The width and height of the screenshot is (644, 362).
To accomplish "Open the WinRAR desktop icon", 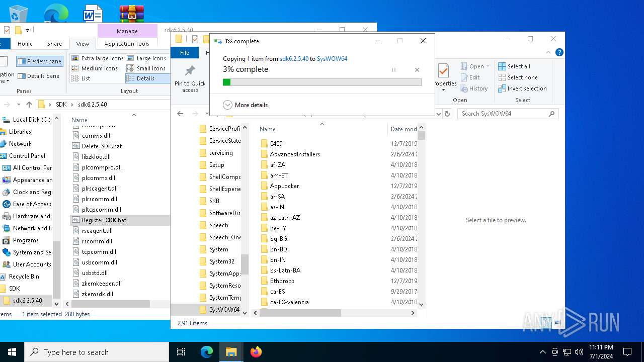I will [132, 13].
